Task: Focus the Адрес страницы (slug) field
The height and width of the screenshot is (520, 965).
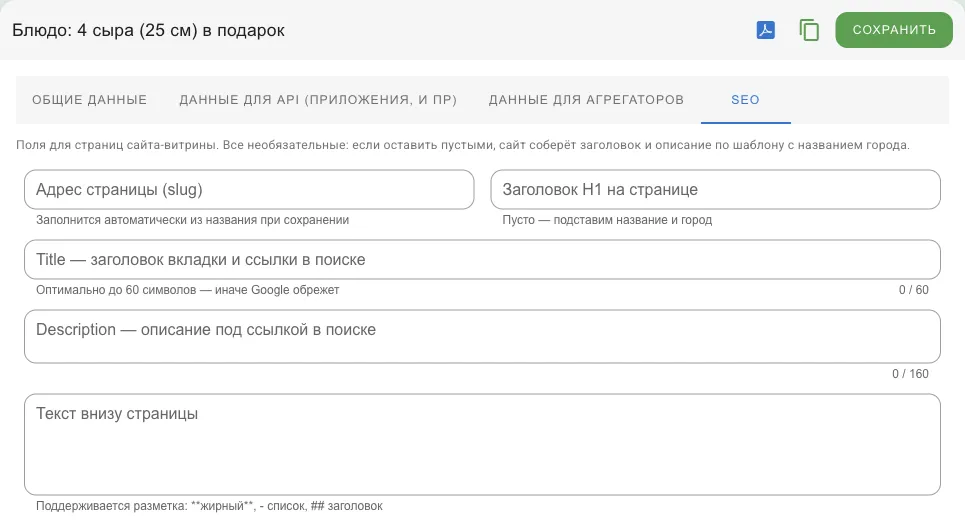Action: pos(249,190)
